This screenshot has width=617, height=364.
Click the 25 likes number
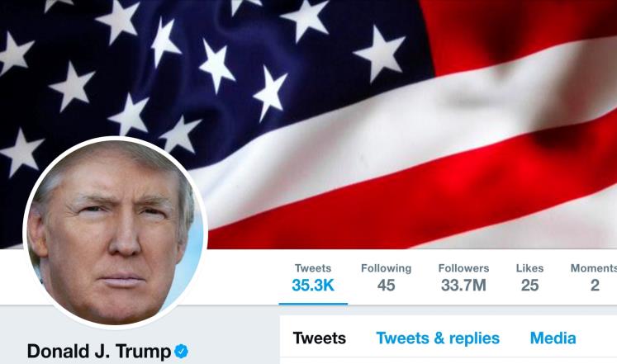coord(529,286)
